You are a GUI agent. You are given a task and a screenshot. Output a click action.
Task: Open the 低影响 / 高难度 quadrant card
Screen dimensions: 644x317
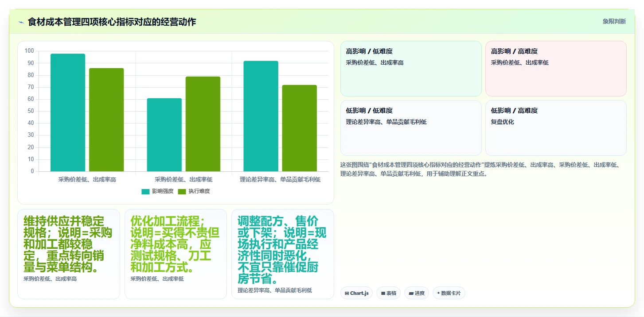556,128
